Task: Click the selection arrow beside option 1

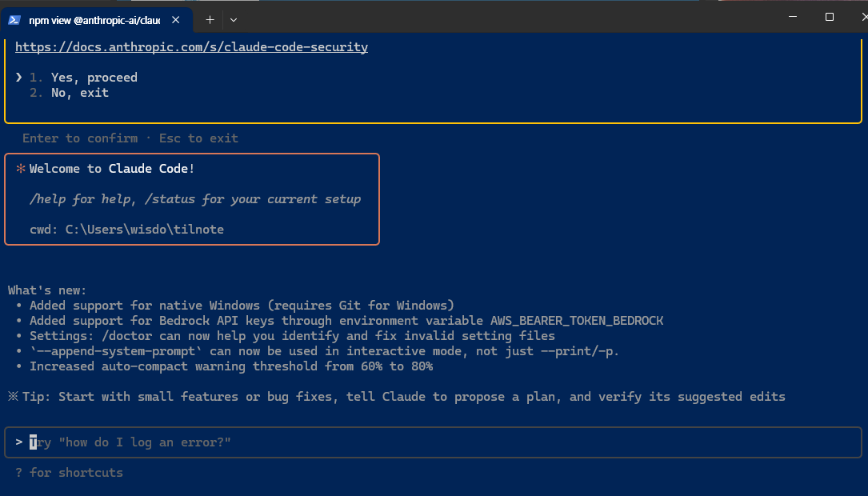Action: [18, 78]
